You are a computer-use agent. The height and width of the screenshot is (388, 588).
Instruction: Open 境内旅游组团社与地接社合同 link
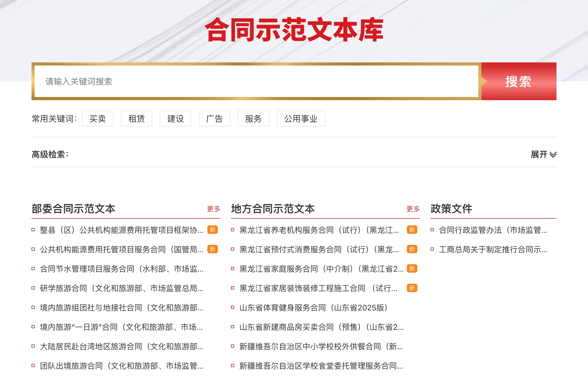pos(122,308)
